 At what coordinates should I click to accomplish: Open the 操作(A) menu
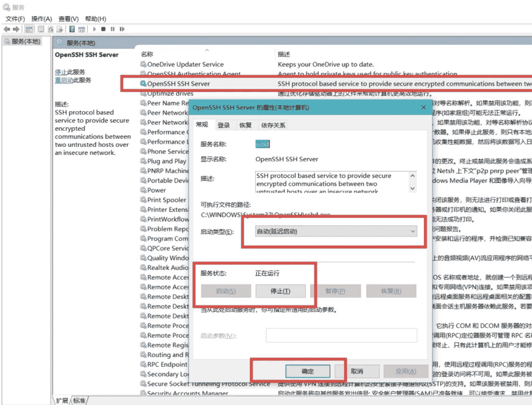[42, 19]
